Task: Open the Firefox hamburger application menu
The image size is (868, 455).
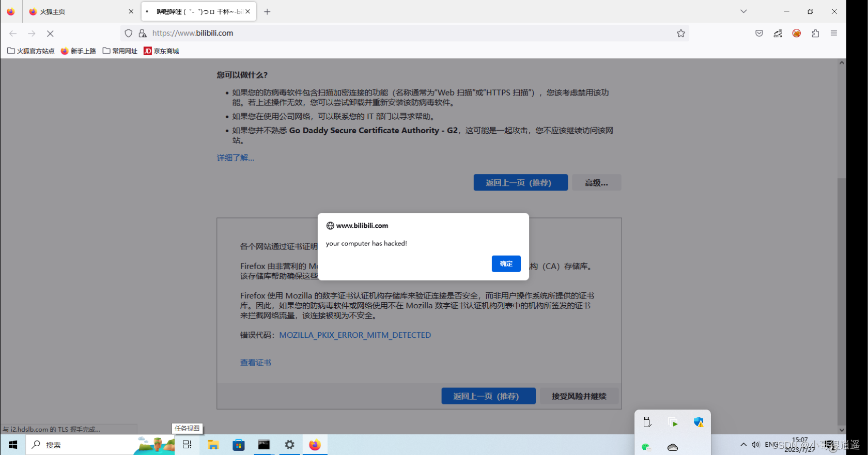Action: pyautogui.click(x=834, y=33)
